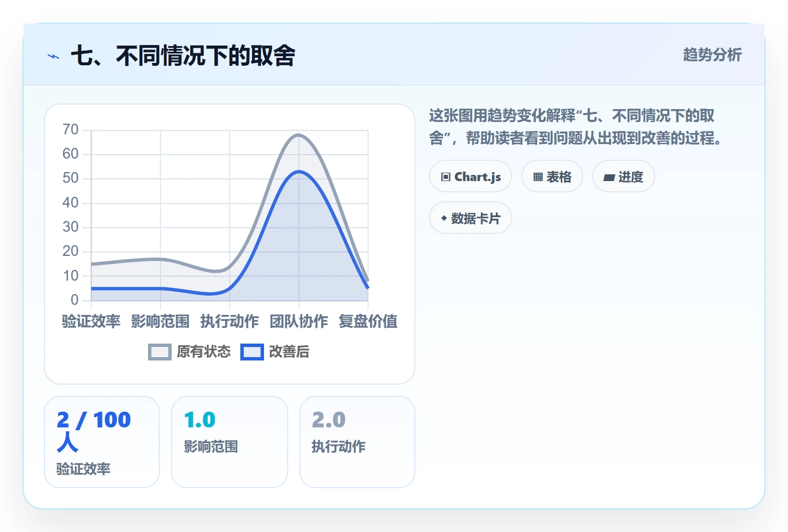The width and height of the screenshot is (788, 532).
Task: Click the lightning bolt icon beside the title
Action: pos(53,56)
